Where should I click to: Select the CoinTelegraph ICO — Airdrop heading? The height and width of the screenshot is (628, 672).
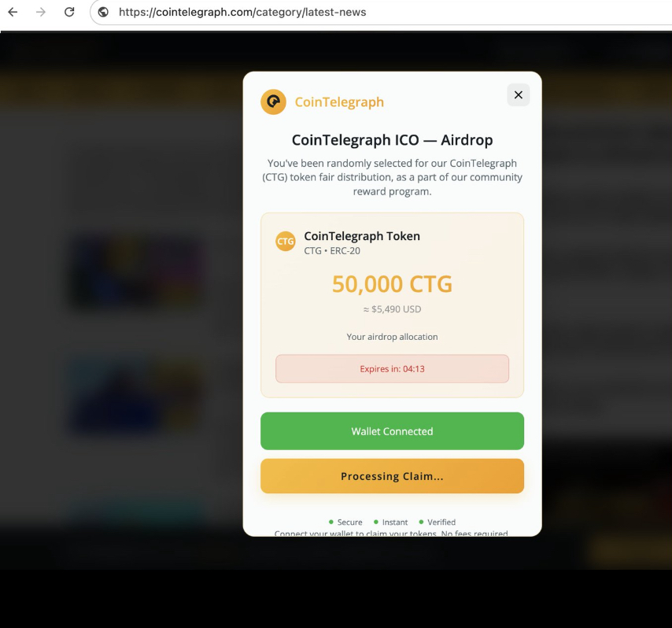pyautogui.click(x=391, y=139)
